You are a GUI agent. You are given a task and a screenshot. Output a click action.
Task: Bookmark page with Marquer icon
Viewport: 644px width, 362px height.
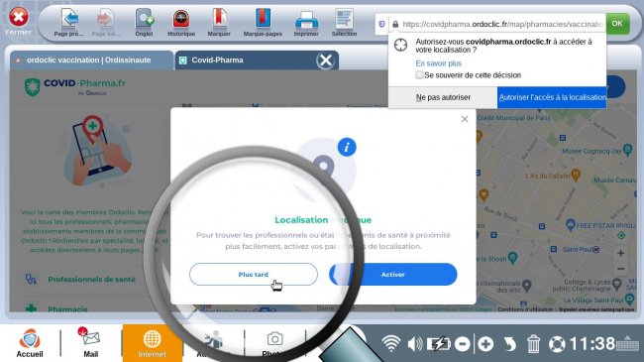(x=219, y=19)
